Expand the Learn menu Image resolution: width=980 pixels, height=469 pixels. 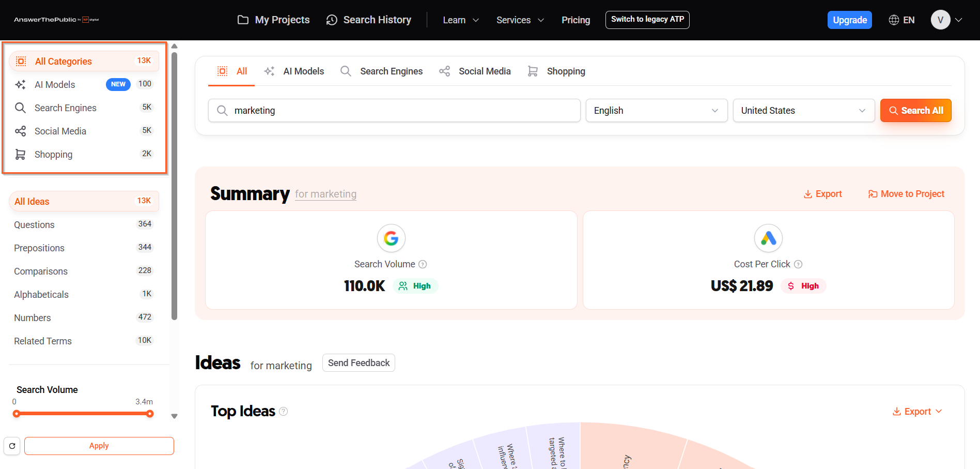click(461, 20)
